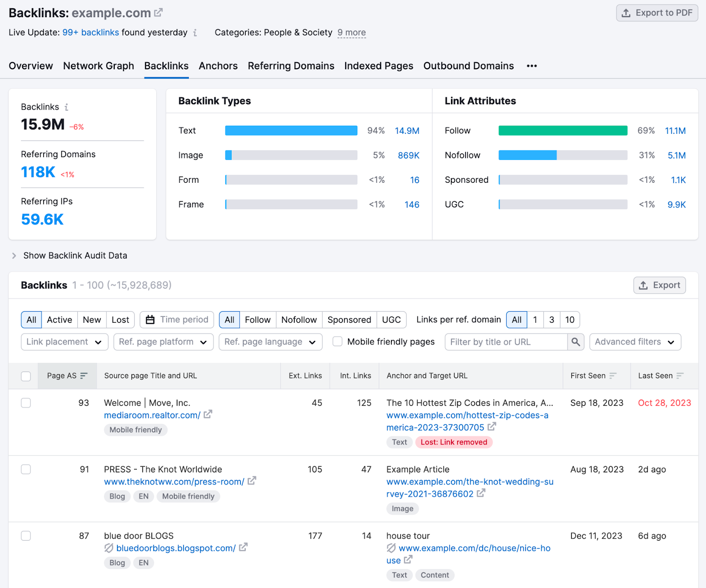The height and width of the screenshot is (588, 706).
Task: Click the sort icon on First Seen column
Action: [613, 376]
